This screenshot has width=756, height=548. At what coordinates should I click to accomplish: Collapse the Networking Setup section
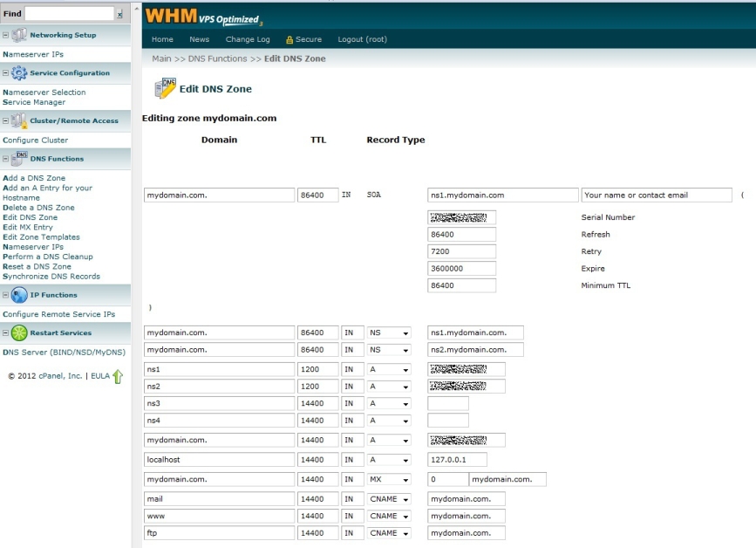click(6, 35)
